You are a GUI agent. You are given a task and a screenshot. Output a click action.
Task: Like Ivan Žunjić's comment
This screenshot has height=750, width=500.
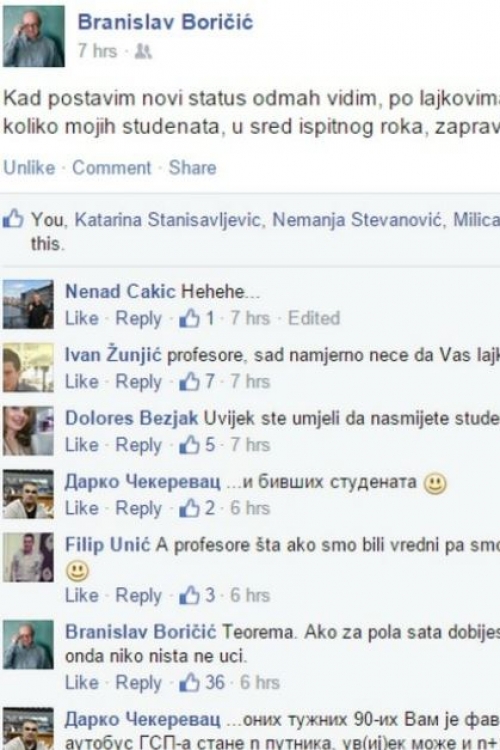(82, 382)
